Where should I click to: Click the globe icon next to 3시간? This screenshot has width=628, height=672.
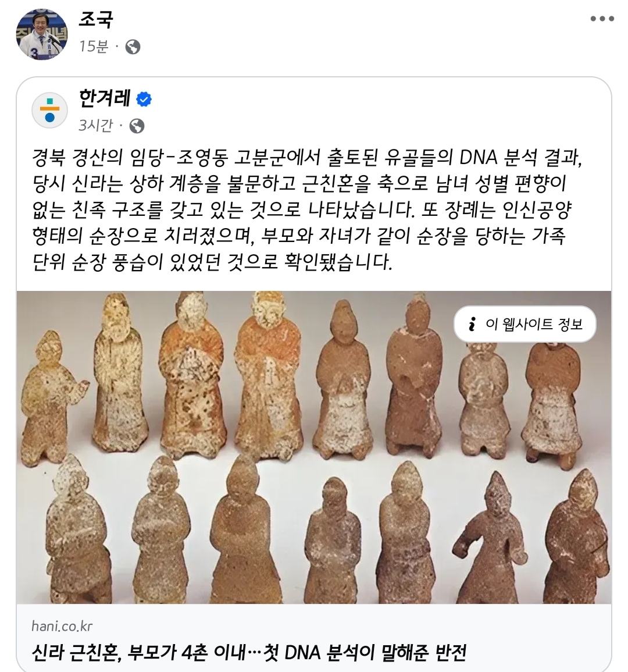pyautogui.click(x=137, y=126)
